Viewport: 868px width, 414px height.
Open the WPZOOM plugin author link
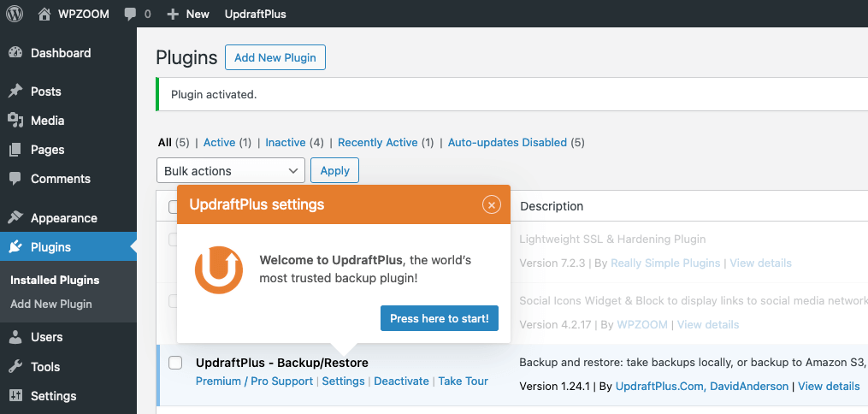click(642, 324)
